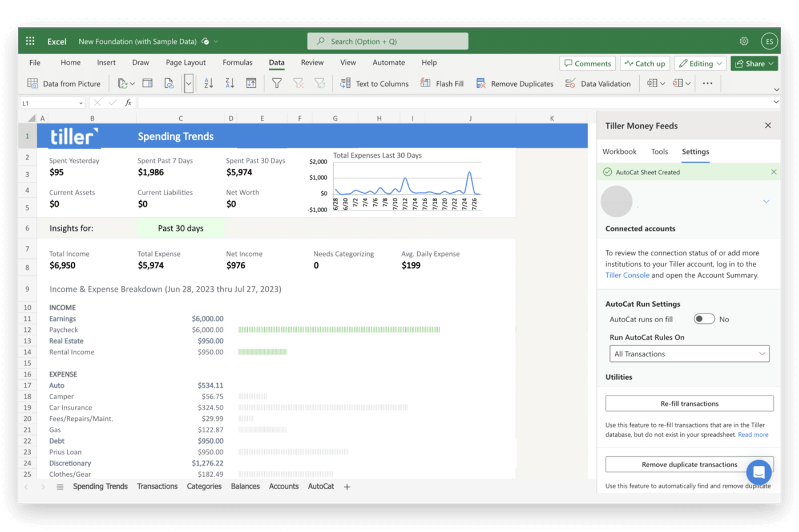Click the formula bar input
Screen dimensions: 799x532
pyautogui.click(x=454, y=103)
